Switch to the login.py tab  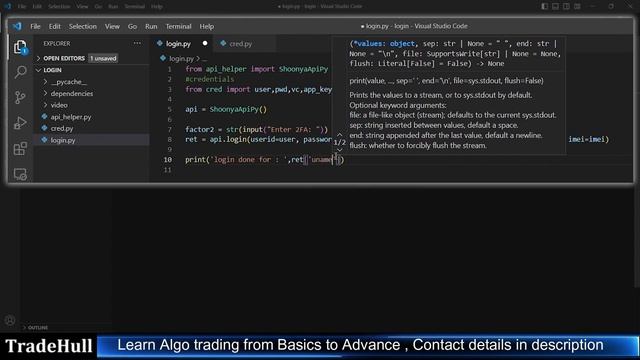click(182, 44)
